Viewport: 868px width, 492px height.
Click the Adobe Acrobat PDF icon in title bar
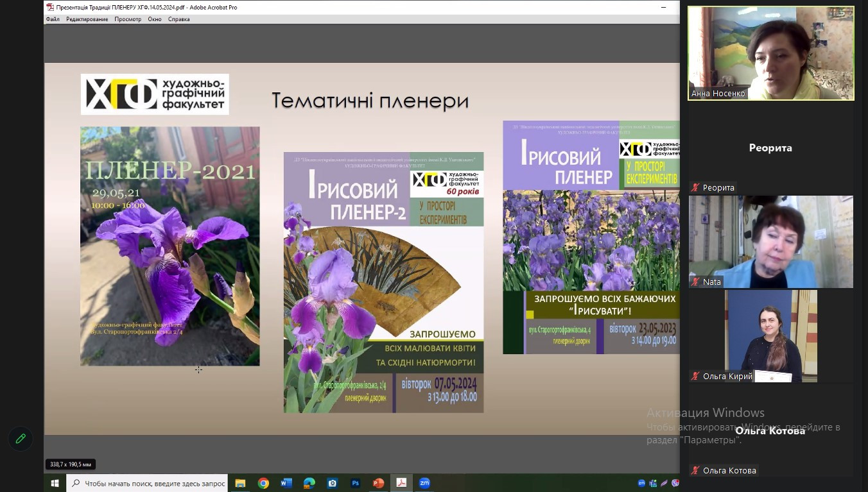[x=50, y=7]
